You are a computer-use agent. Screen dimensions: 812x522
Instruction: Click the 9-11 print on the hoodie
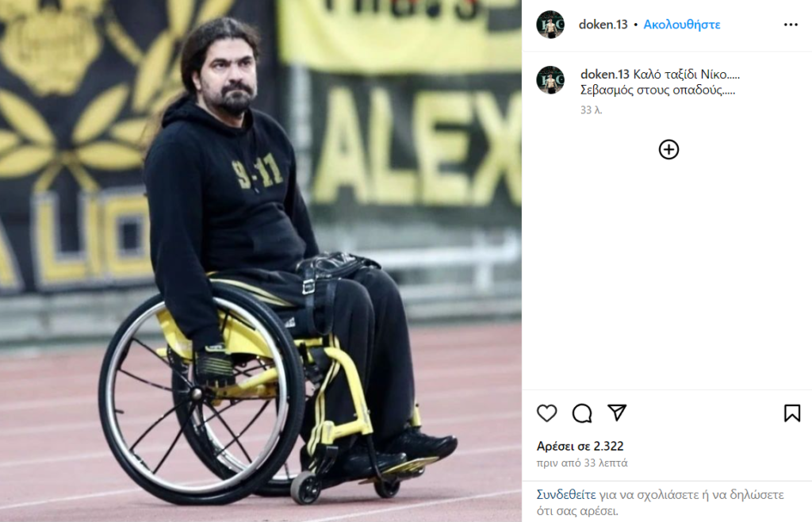click(x=258, y=172)
